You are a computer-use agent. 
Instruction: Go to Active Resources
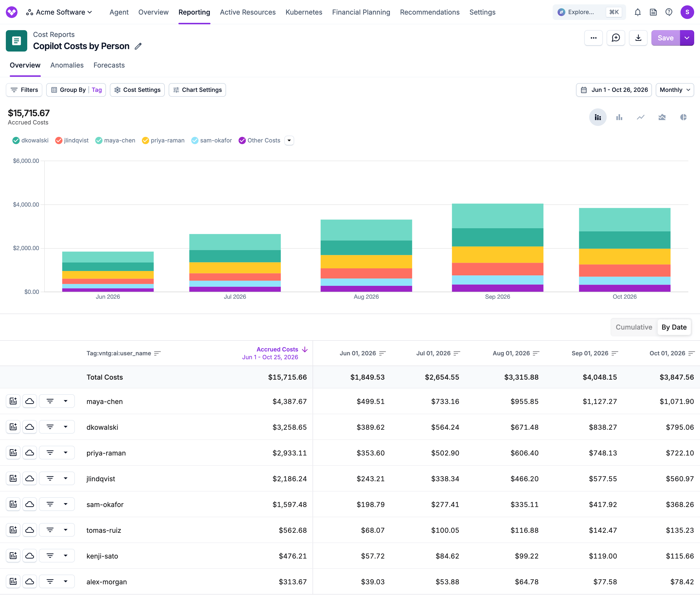pyautogui.click(x=248, y=12)
